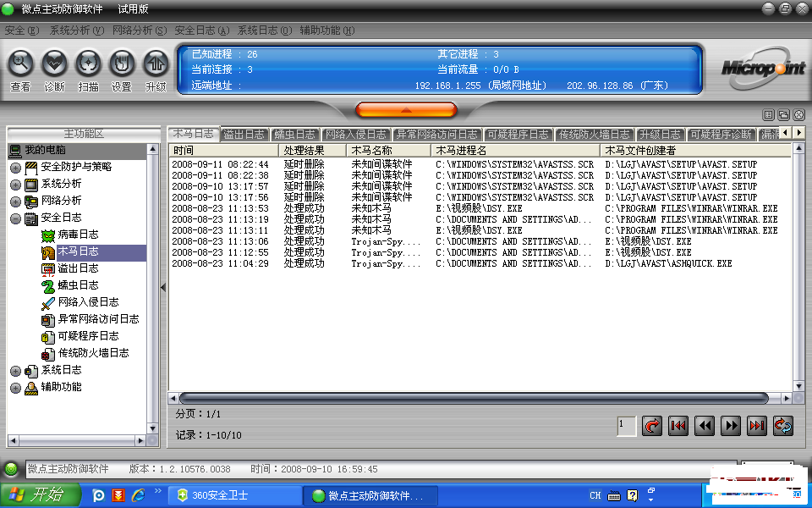This screenshot has width=812, height=508.
Task: Click the refresh records button
Action: [x=783, y=426]
